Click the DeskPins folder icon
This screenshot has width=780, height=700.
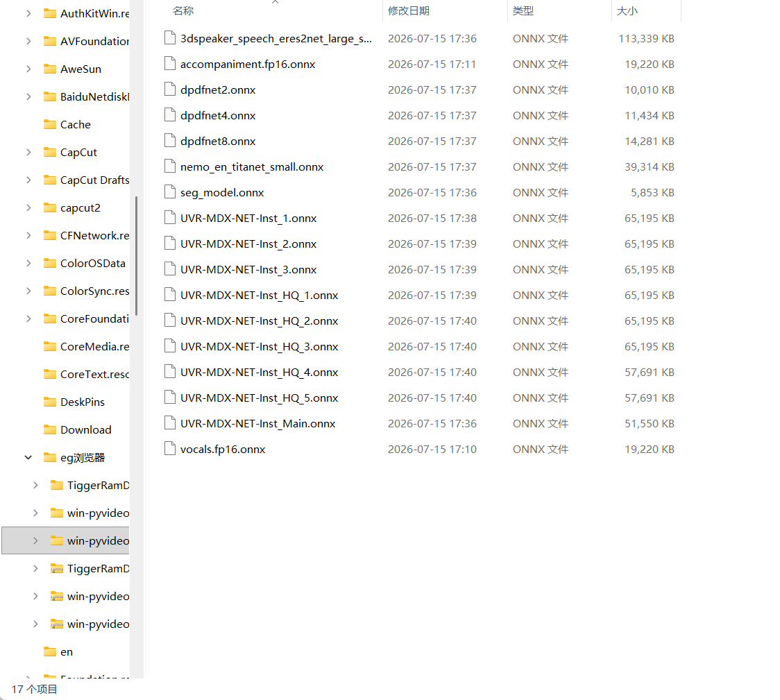point(50,402)
